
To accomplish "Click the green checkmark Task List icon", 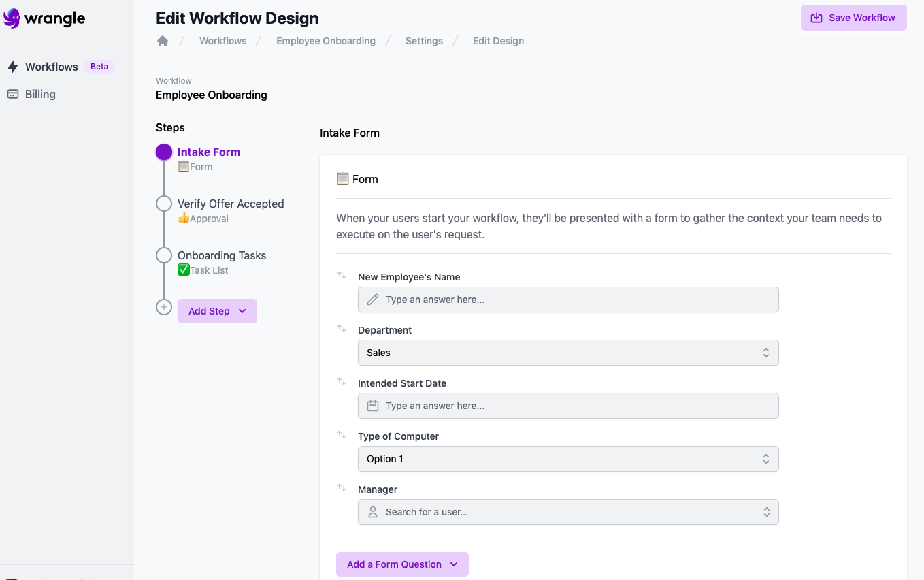I will coord(183,270).
